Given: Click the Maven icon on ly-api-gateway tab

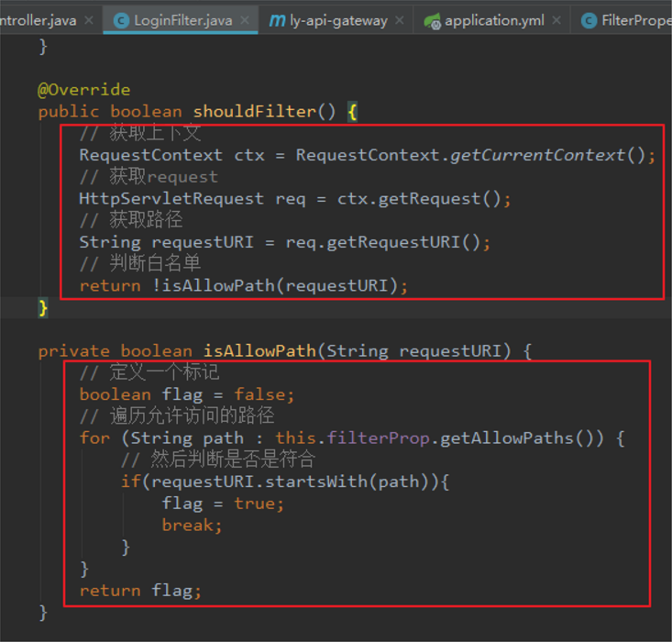Looking at the screenshot, I should [277, 20].
